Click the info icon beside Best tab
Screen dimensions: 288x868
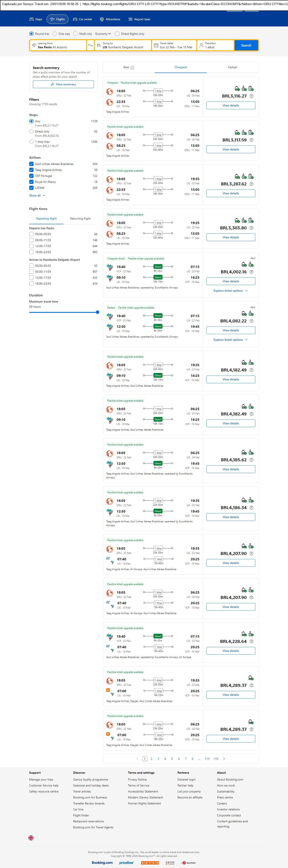133,67
